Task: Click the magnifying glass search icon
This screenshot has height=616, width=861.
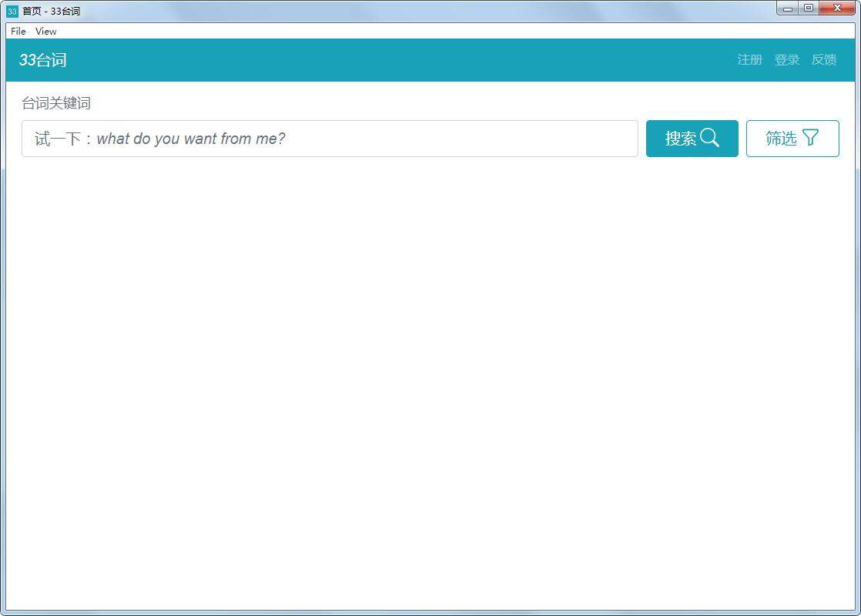Action: point(710,139)
